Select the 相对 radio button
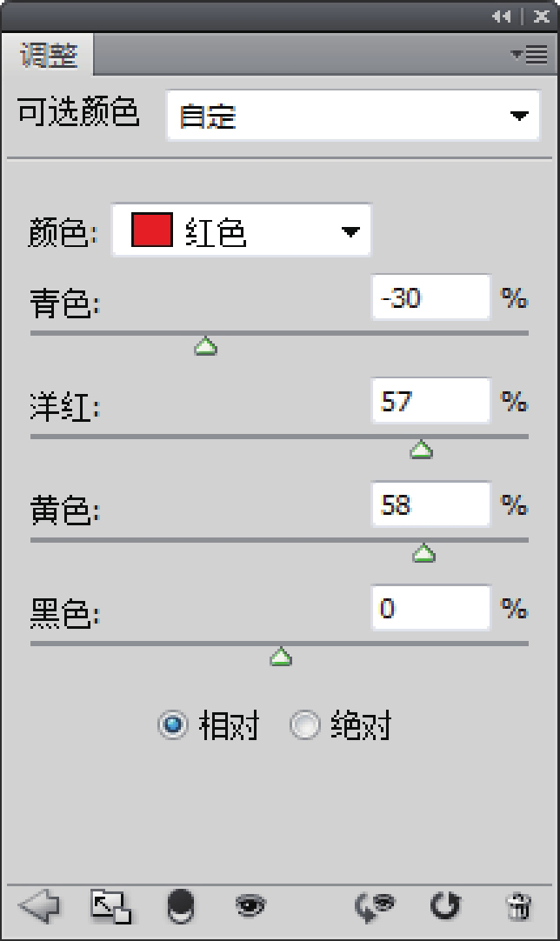The height and width of the screenshot is (941, 560). [173, 725]
